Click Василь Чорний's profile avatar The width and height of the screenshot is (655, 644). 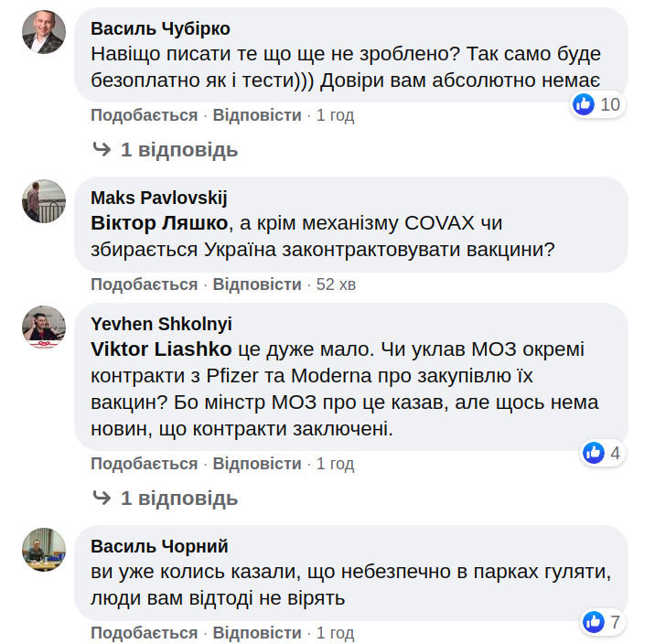(44, 550)
